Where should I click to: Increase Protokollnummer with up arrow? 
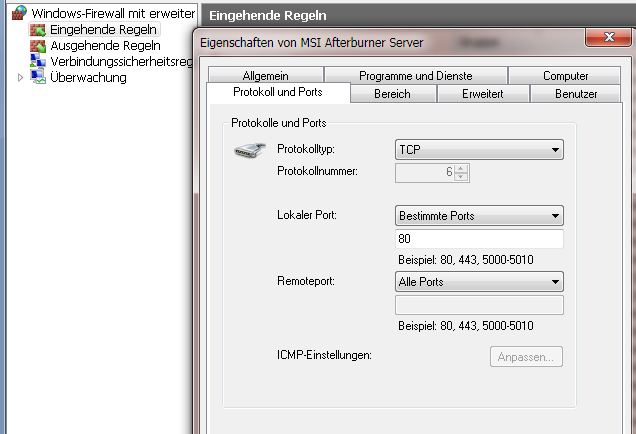[x=461, y=168]
